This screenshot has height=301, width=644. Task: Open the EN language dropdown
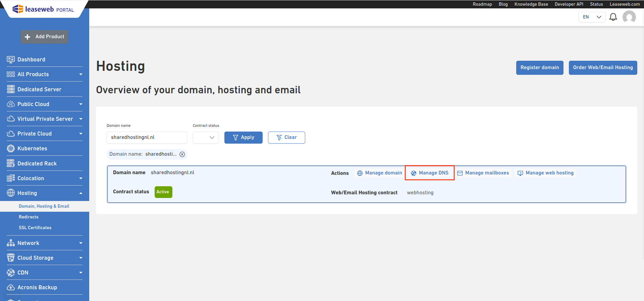coord(592,17)
